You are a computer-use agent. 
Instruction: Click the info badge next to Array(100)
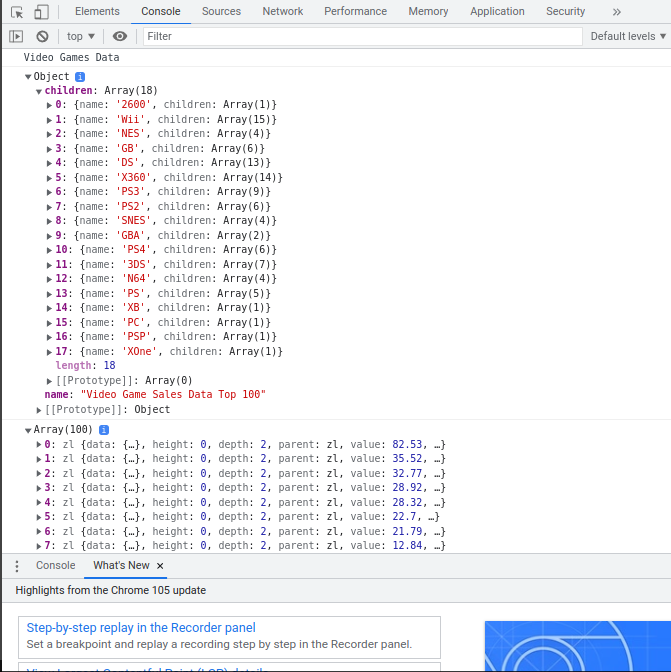pyautogui.click(x=104, y=429)
